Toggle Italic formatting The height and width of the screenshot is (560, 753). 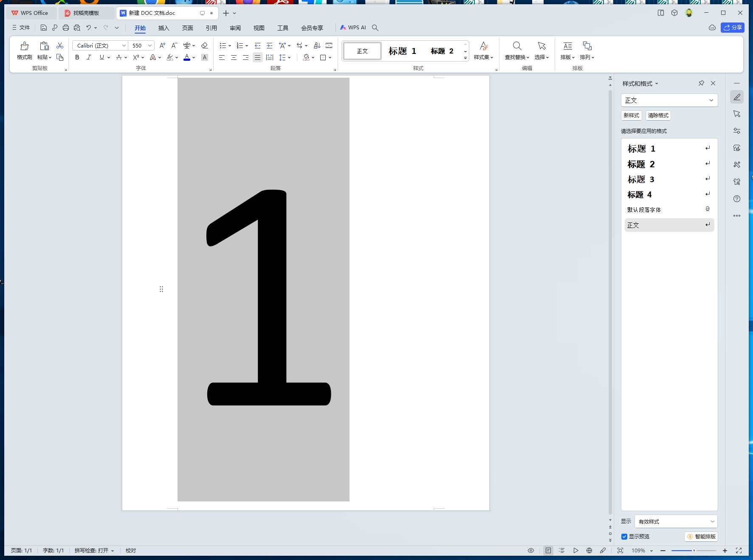pyautogui.click(x=89, y=57)
